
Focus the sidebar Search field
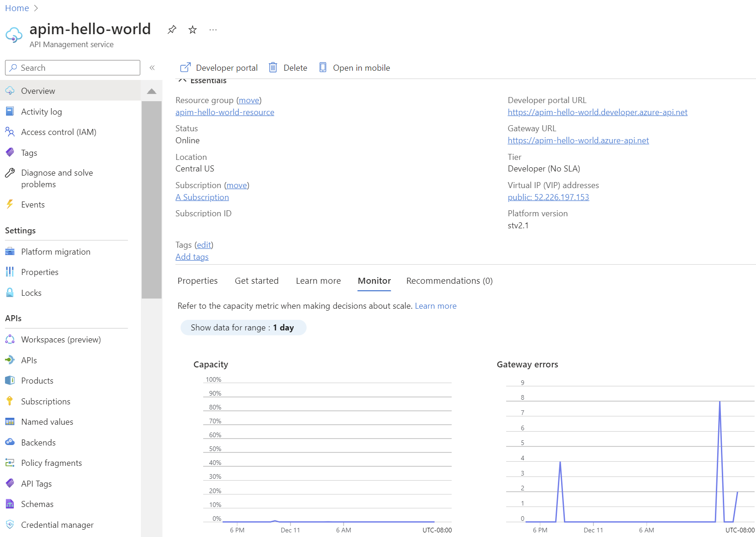73,67
